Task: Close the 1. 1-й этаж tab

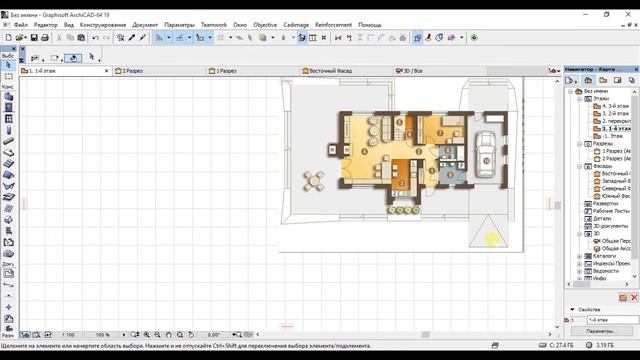Action: point(107,71)
